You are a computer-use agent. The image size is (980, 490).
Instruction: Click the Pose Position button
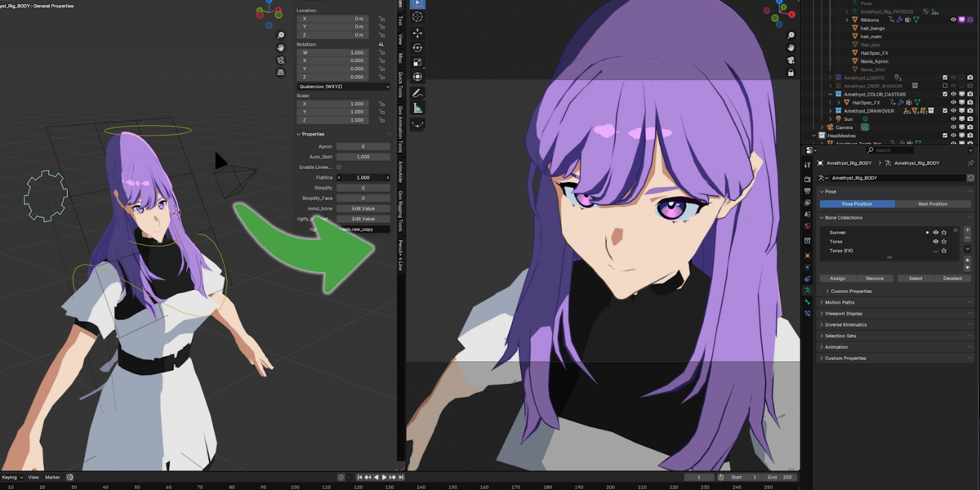(857, 203)
